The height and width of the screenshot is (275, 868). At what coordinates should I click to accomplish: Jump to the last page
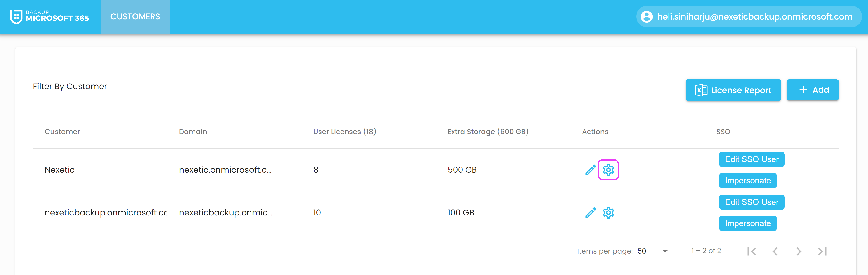click(822, 251)
